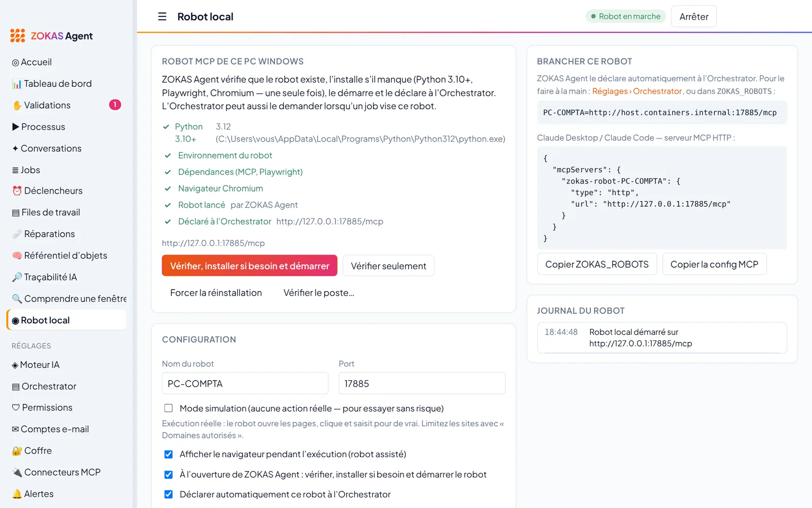
Task: Click the hamburger menu icon
Action: [x=162, y=17]
